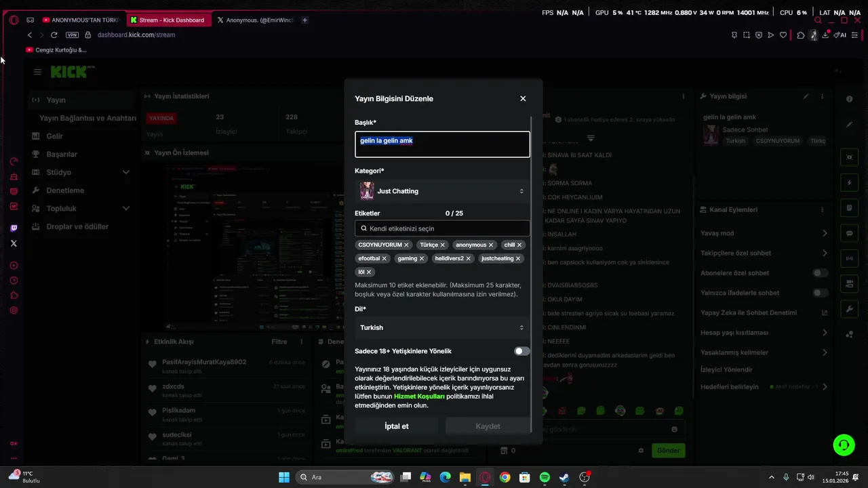Open the Hizmet Koşulları link

point(419,396)
